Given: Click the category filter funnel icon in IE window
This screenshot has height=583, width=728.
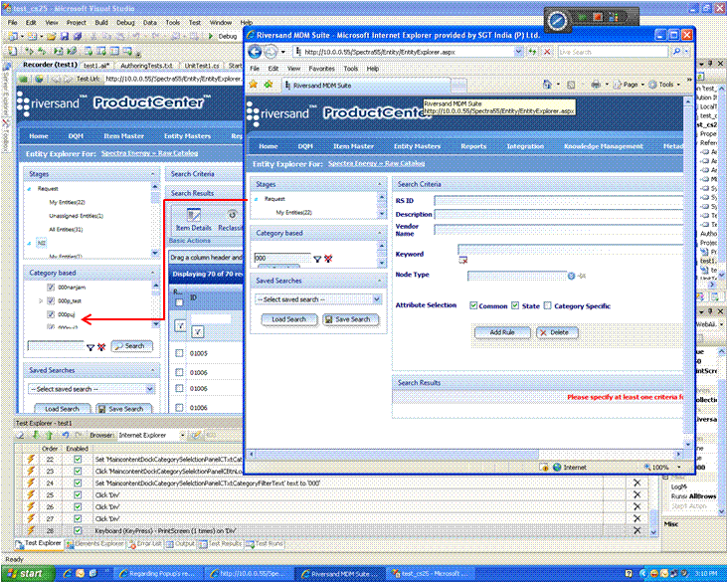Looking at the screenshot, I should coord(317,259).
